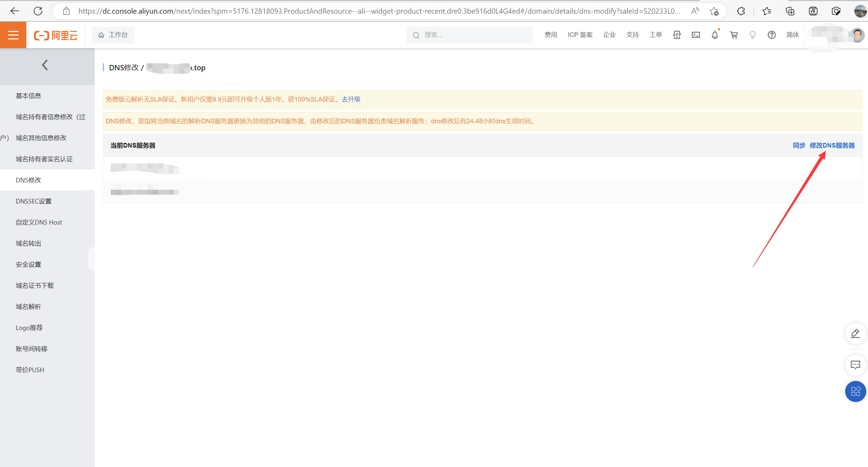
Task: Click the Alibaba Cloud logo
Action: (56, 35)
